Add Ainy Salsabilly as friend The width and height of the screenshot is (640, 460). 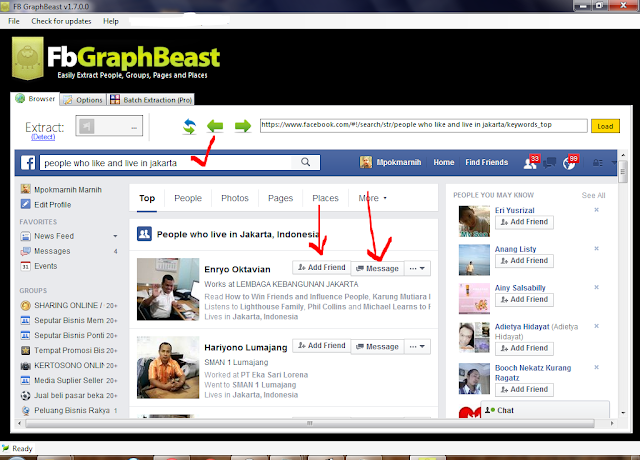524,300
